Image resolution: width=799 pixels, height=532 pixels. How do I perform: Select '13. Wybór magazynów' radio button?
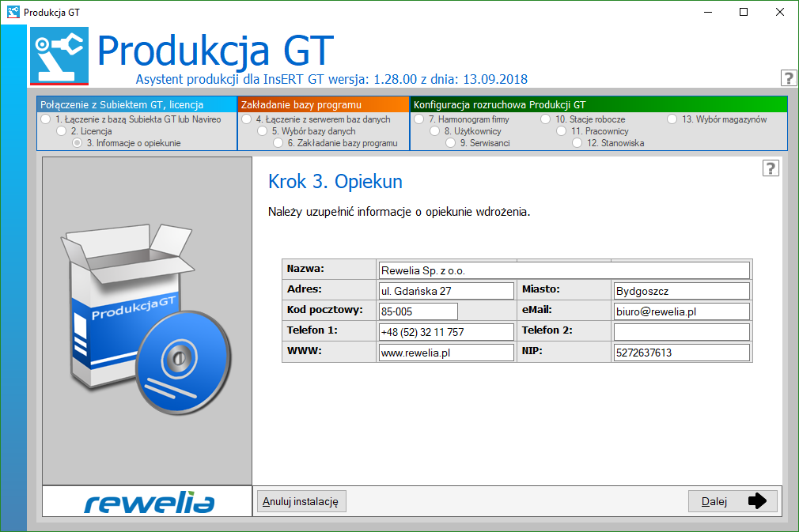point(672,119)
